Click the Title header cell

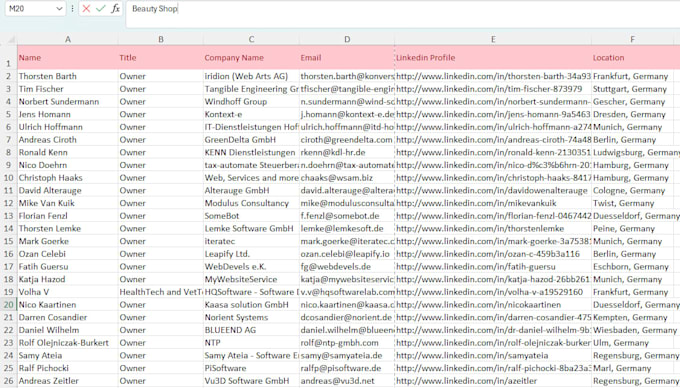point(160,58)
